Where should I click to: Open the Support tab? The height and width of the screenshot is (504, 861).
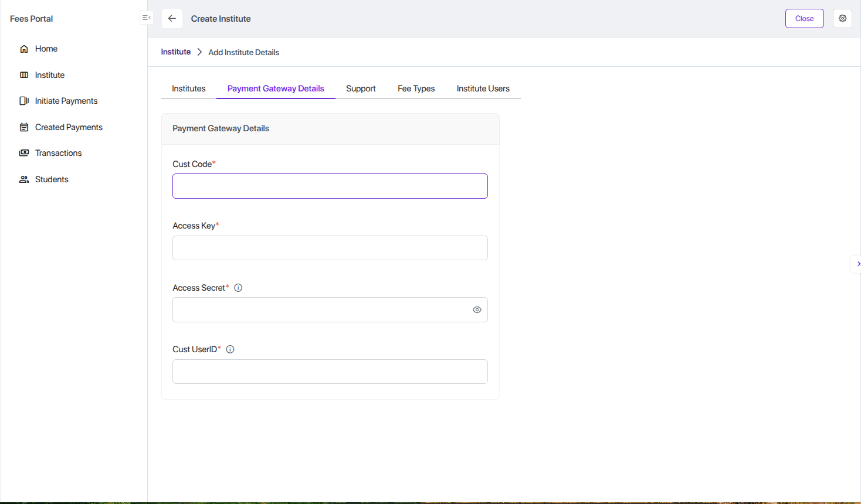361,88
